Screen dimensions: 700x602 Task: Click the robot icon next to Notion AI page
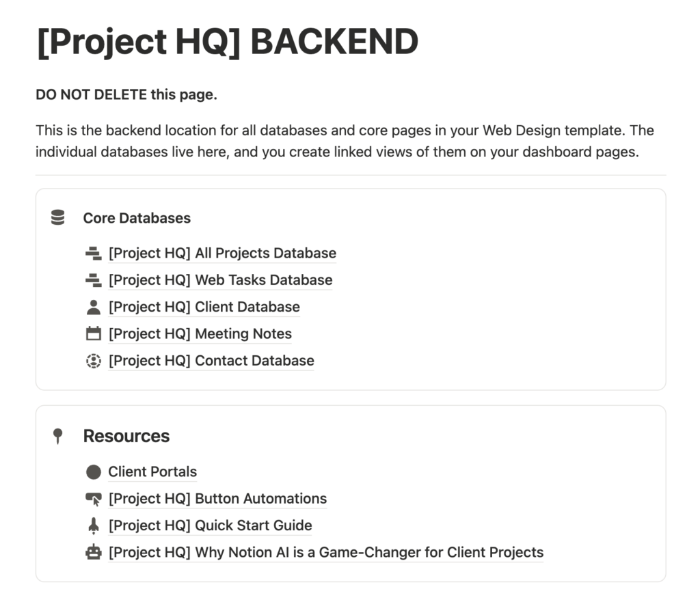(93, 552)
